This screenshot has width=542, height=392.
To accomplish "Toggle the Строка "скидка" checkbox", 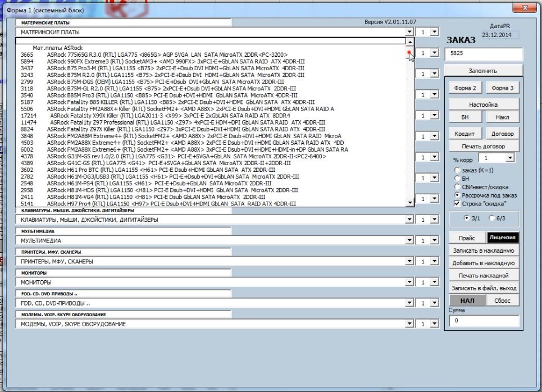I will (457, 203).
